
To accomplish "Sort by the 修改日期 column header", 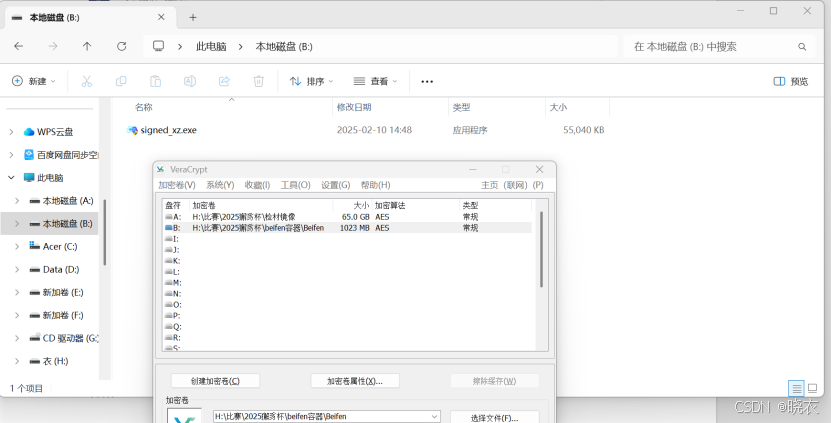I will 354,107.
